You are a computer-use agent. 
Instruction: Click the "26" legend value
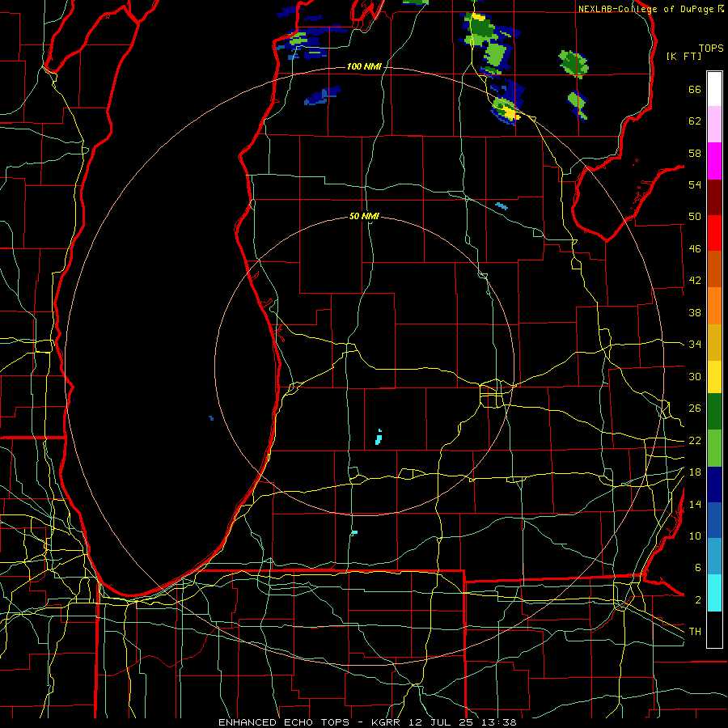[695, 408]
